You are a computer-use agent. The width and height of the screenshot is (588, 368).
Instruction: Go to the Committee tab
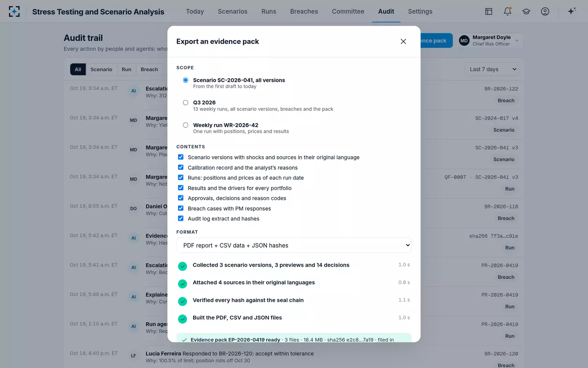348,11
